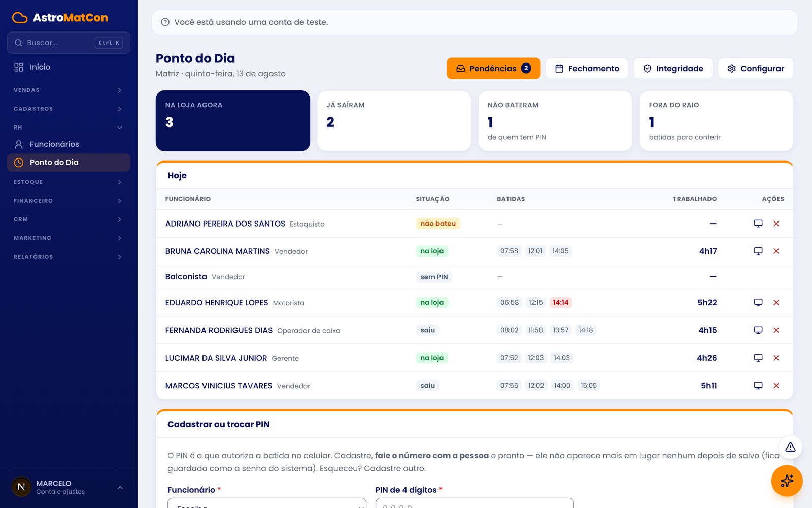Viewport: 812px width, 508px height.
Task: Expand the Marketing sidebar section
Action: (x=69, y=238)
